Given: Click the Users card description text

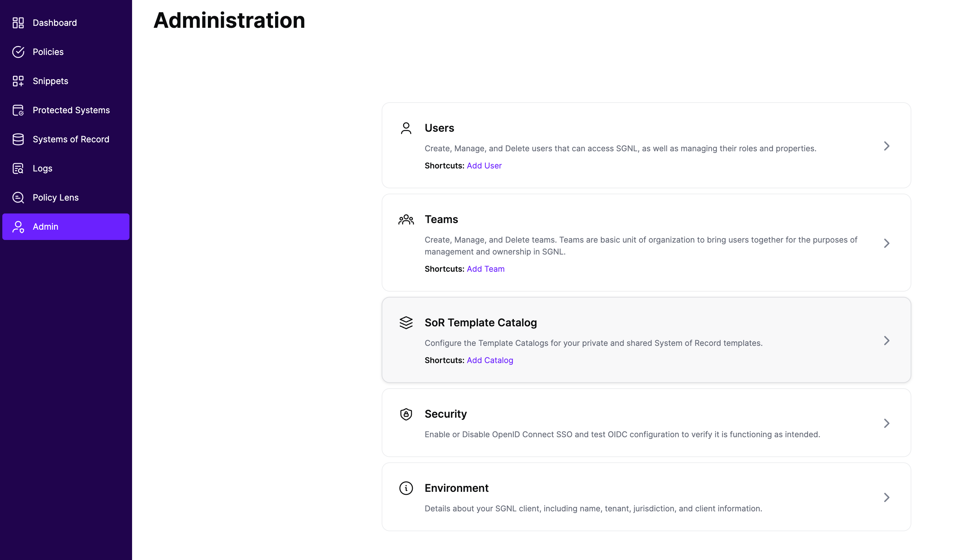Looking at the screenshot, I should point(620,149).
